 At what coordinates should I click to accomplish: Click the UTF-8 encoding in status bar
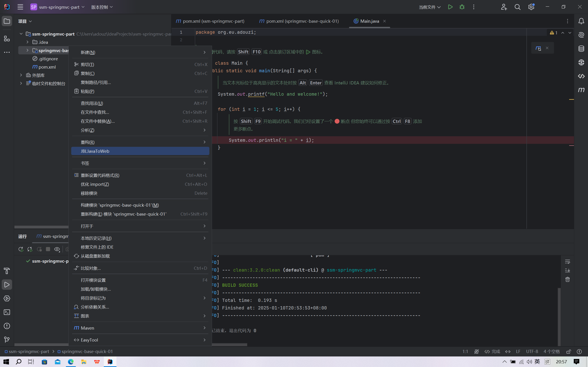click(x=532, y=351)
